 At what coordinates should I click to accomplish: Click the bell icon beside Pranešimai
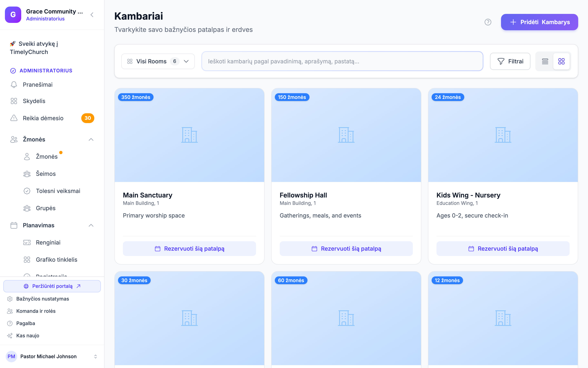pos(14,85)
